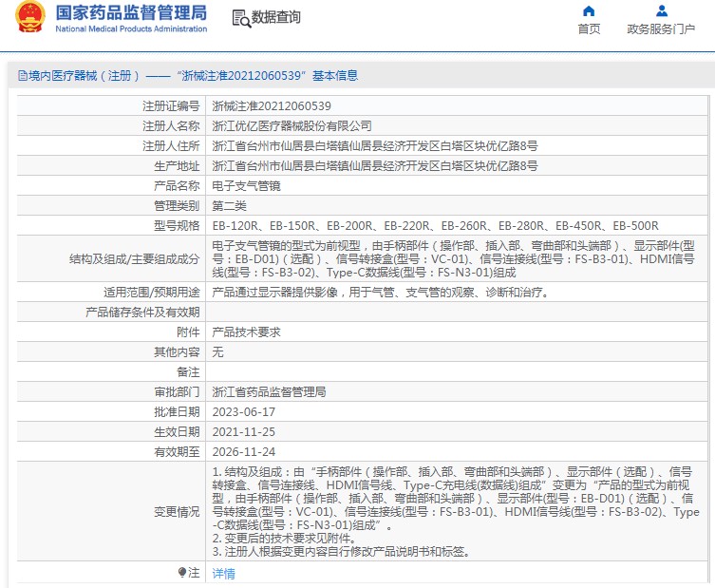Click approval department 浙江省药品监督管理局
This screenshot has width=715, height=588.
tap(269, 391)
